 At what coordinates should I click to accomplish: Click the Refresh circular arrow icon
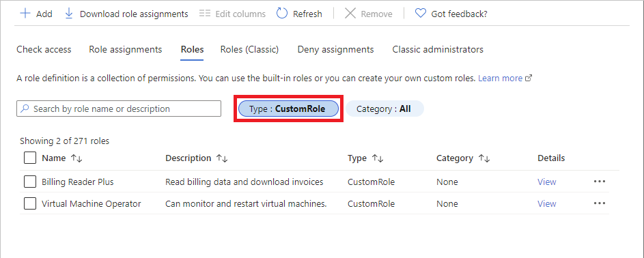[282, 14]
